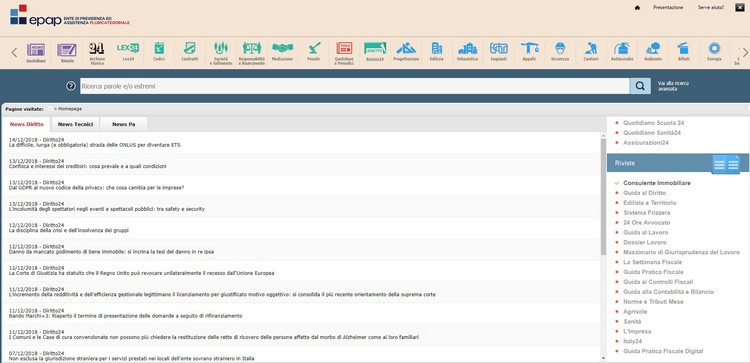This screenshot has width=750, height=363.
Task: Open Dossier Lavoro link
Action: (645, 242)
